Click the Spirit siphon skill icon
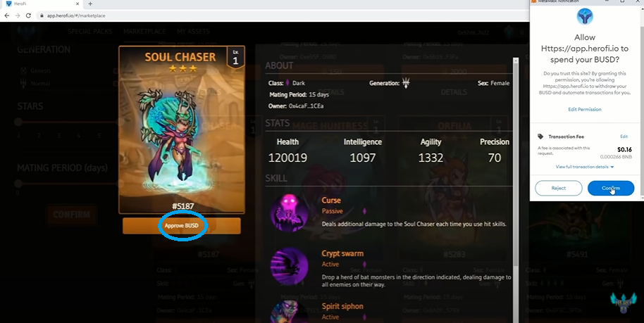Image resolution: width=644 pixels, height=323 pixels. coord(289,312)
